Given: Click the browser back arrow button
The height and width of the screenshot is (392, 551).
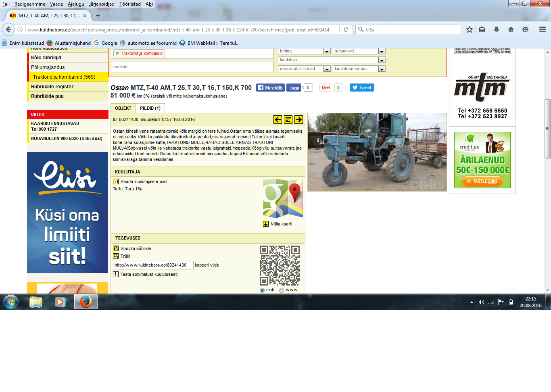Looking at the screenshot, I should pyautogui.click(x=9, y=29).
